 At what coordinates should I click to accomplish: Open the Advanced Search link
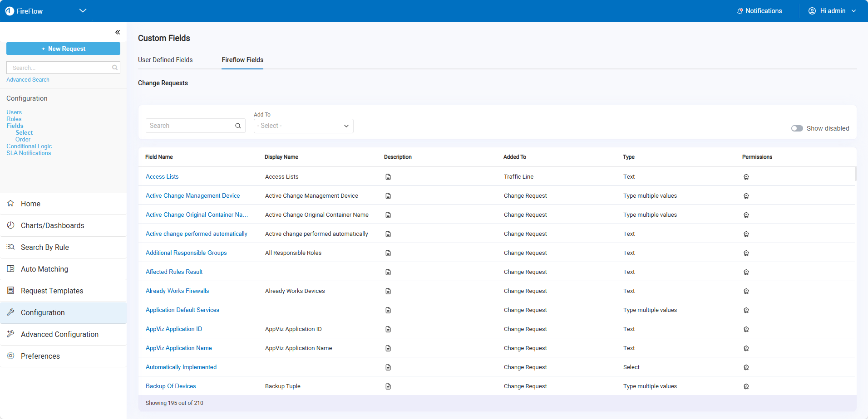[x=28, y=80]
